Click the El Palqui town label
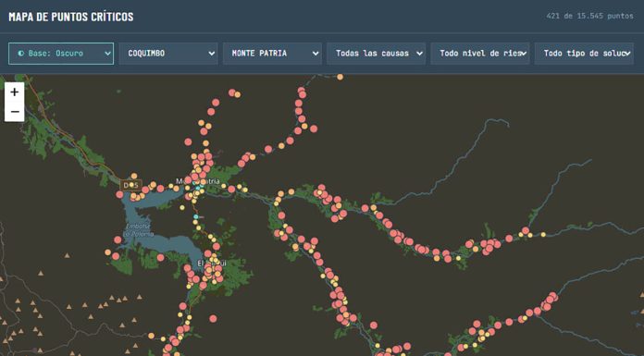 (212, 263)
